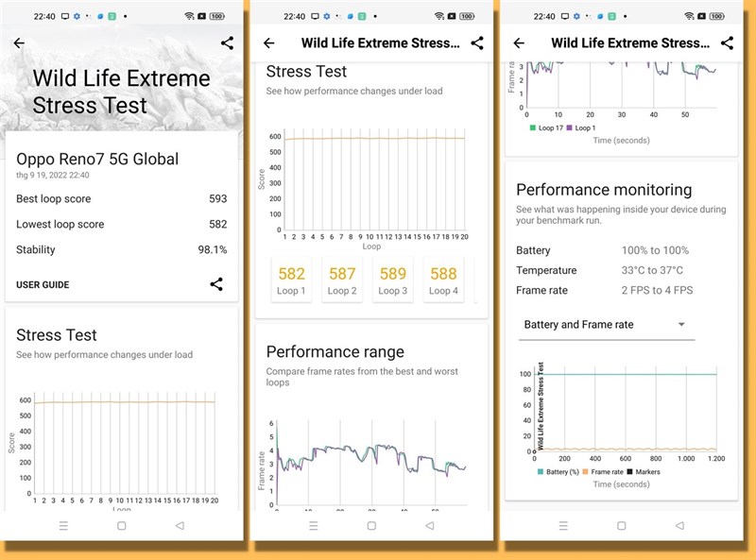Toggle Loop 1 purple legend series
The width and height of the screenshot is (756, 560).
pos(581,127)
